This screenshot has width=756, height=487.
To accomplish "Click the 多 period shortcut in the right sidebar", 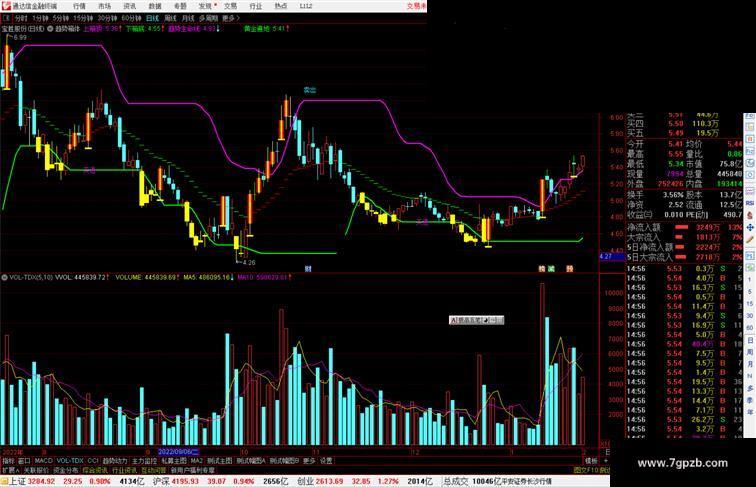I will pos(750,388).
